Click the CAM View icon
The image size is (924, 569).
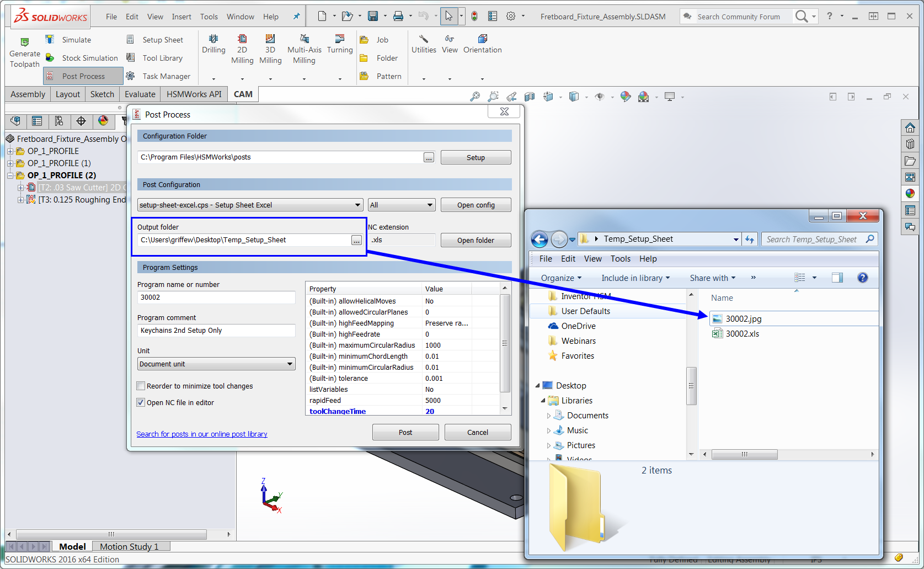coord(450,39)
